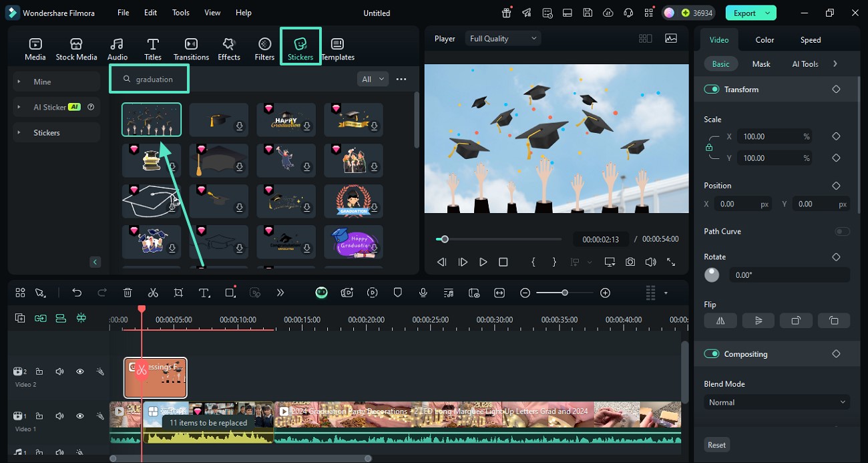Select the Graduation badge sticker thumbnail
The height and width of the screenshot is (463, 868).
tap(353, 201)
